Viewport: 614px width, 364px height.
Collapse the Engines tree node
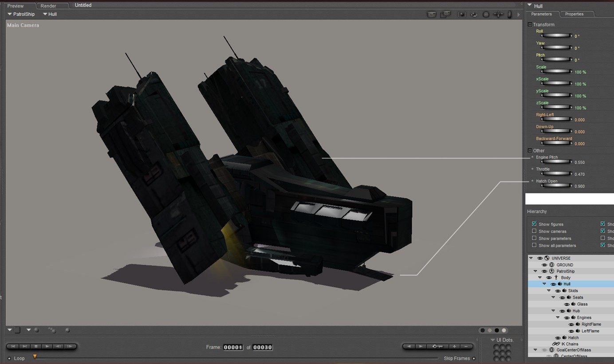tap(558, 317)
